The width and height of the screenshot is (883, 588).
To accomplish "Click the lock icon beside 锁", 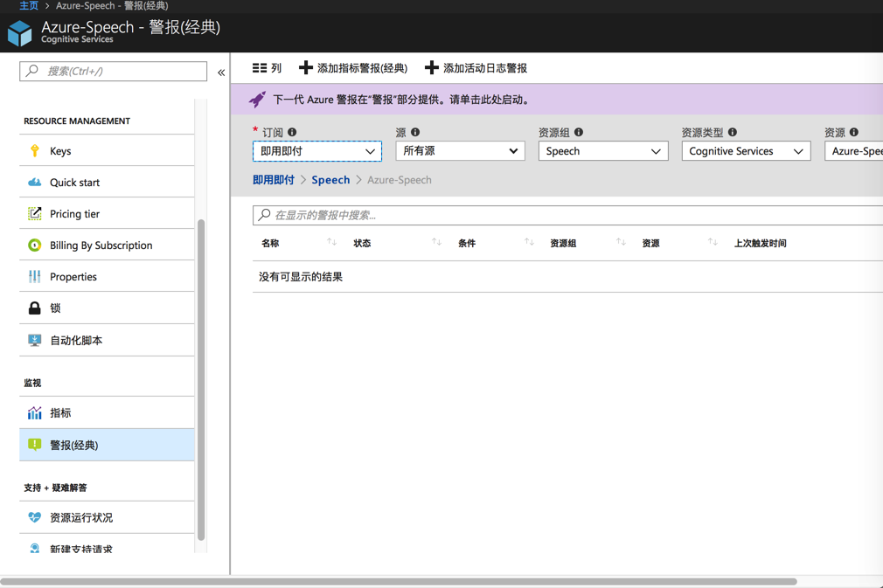I will click(34, 308).
